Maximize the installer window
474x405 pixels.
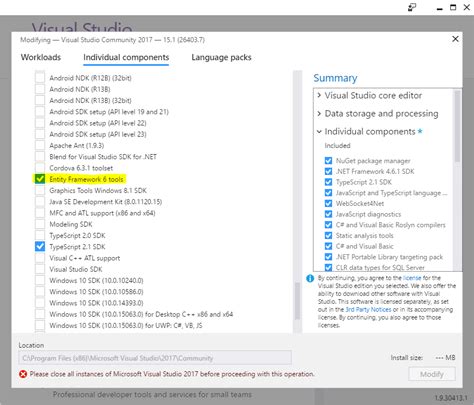(x=453, y=7)
